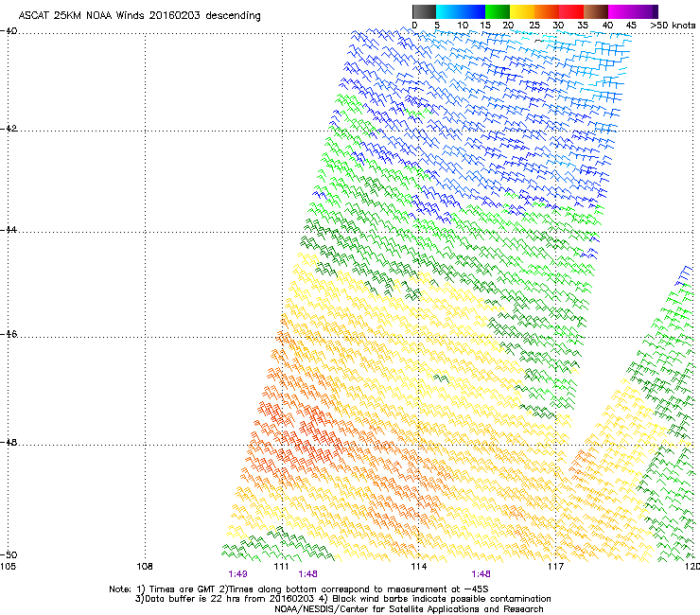Image resolution: width=700 pixels, height=615 pixels.
Task: Pick the green 15-20 knots legend swatch
Action: [498, 11]
